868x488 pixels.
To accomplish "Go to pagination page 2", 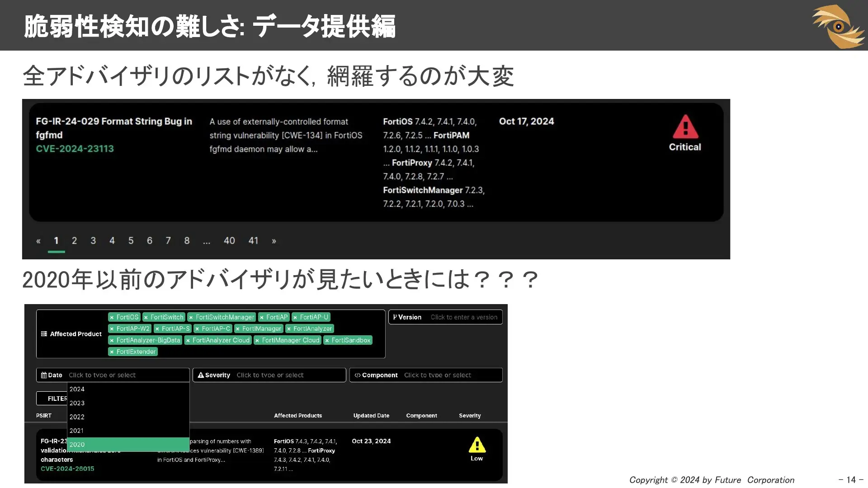I will [x=74, y=241].
